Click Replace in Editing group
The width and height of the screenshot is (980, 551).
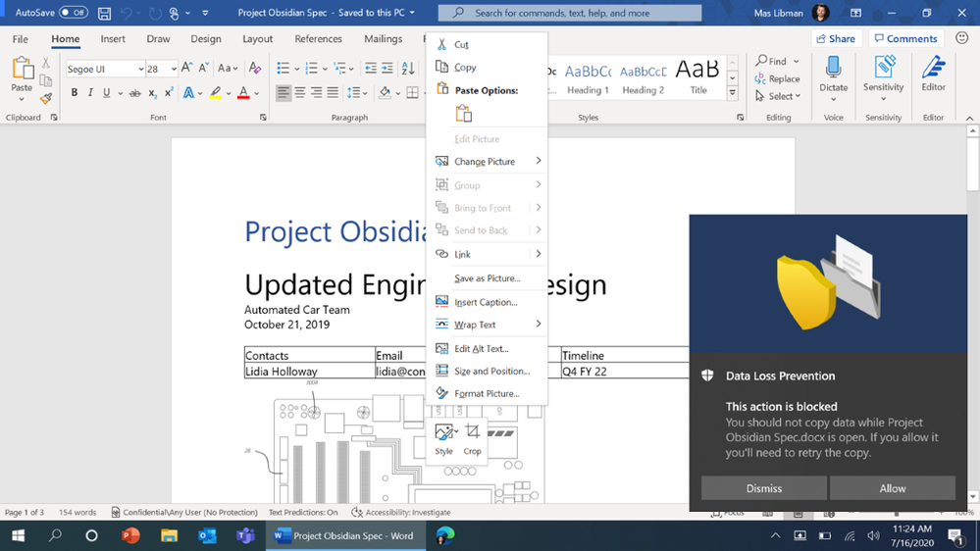pyautogui.click(x=778, y=78)
